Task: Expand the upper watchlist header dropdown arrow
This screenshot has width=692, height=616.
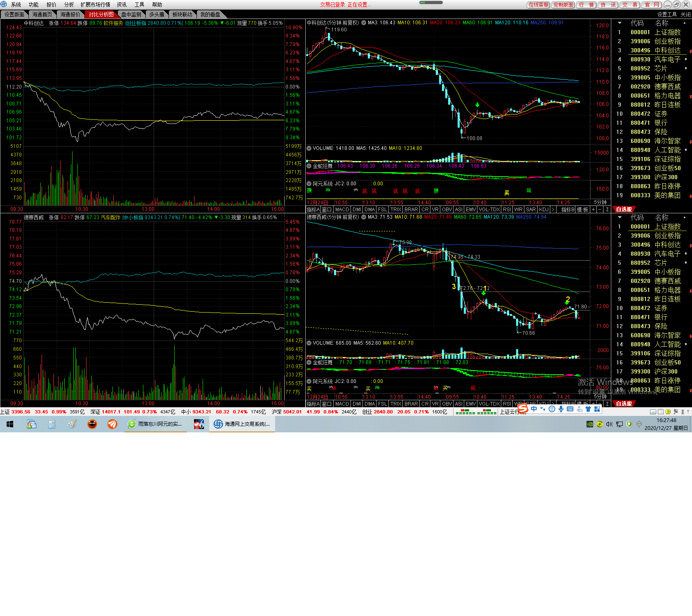Action: click(x=620, y=23)
